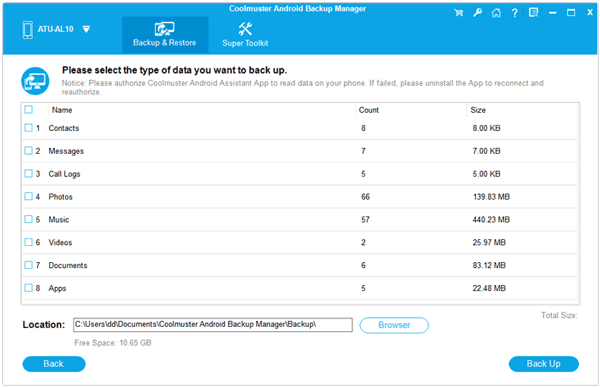The width and height of the screenshot is (600, 387).
Task: Open help via the question mark icon
Action: (x=515, y=13)
